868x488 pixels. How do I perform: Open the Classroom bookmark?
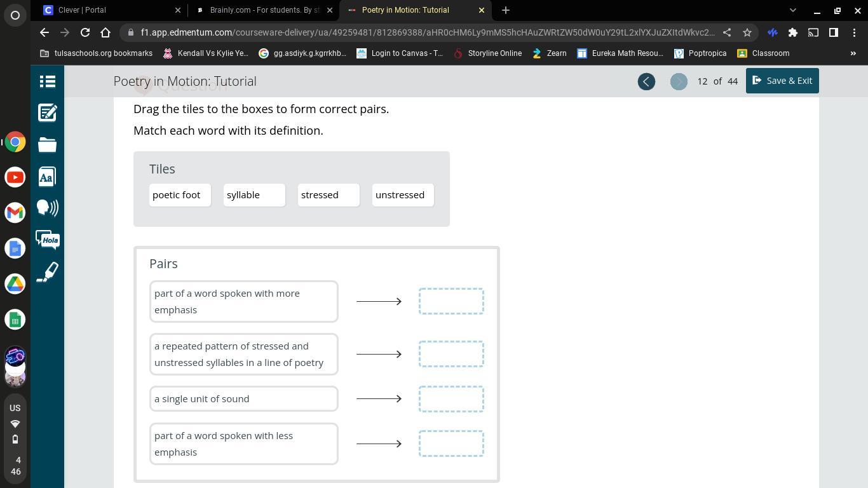[764, 53]
